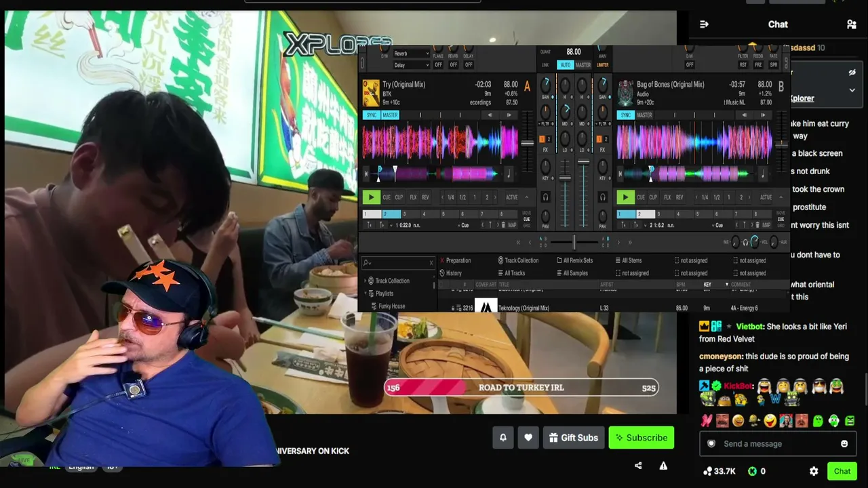Open the chat users list icon
Screen dimensions: 868x488
(x=852, y=24)
